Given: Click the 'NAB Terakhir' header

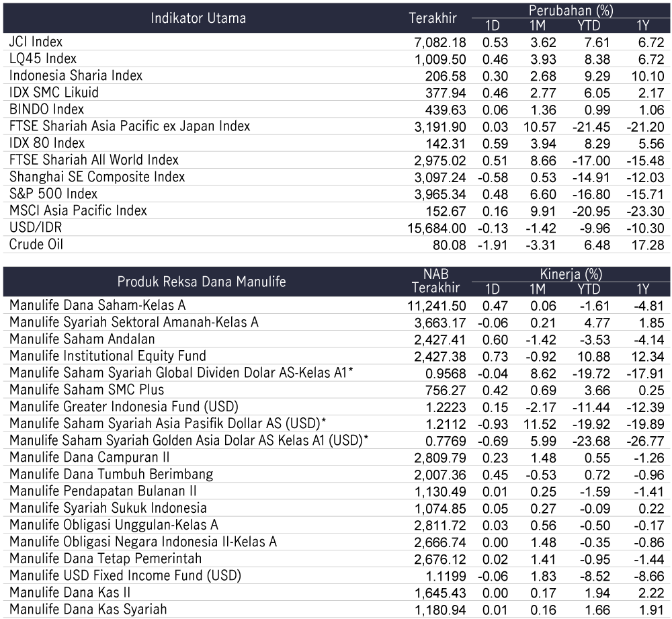Looking at the screenshot, I should click(x=436, y=281).
